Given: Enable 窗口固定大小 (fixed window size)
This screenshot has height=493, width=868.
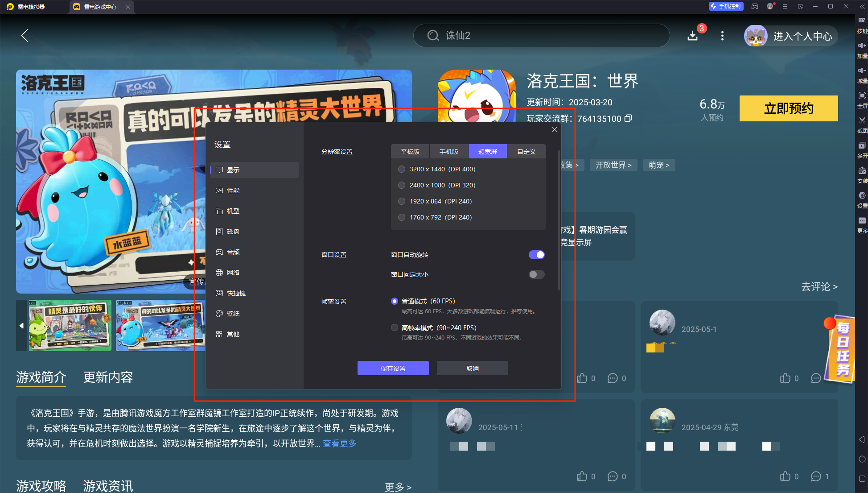Looking at the screenshot, I should coord(536,274).
